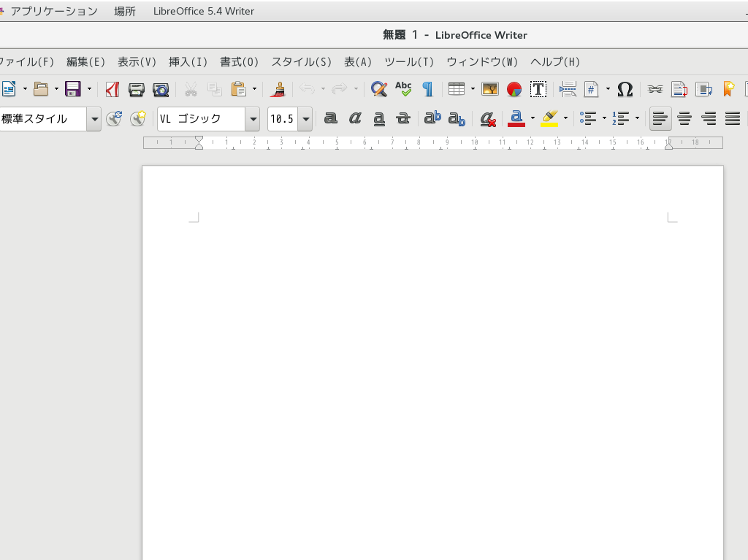Click the Save document icon
This screenshot has height=560, width=748.
point(72,89)
